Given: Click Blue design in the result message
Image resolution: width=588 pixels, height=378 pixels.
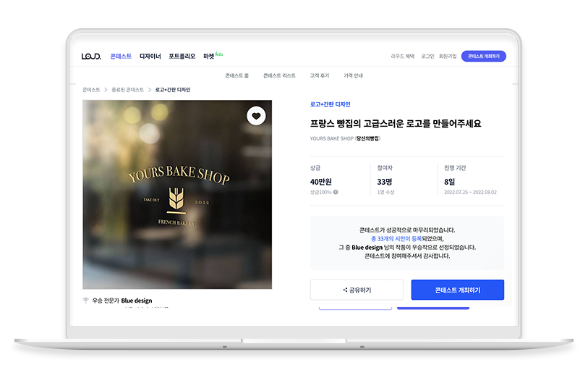Looking at the screenshot, I should pyautogui.click(x=367, y=248).
